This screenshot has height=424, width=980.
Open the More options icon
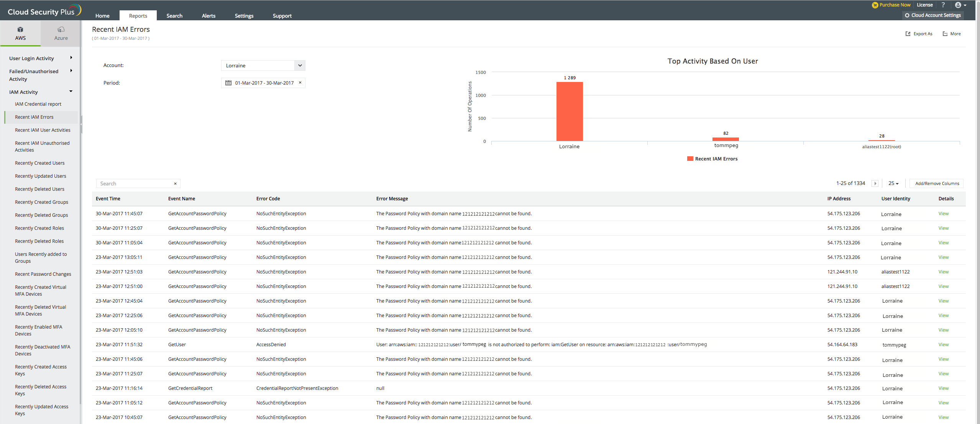pyautogui.click(x=945, y=34)
